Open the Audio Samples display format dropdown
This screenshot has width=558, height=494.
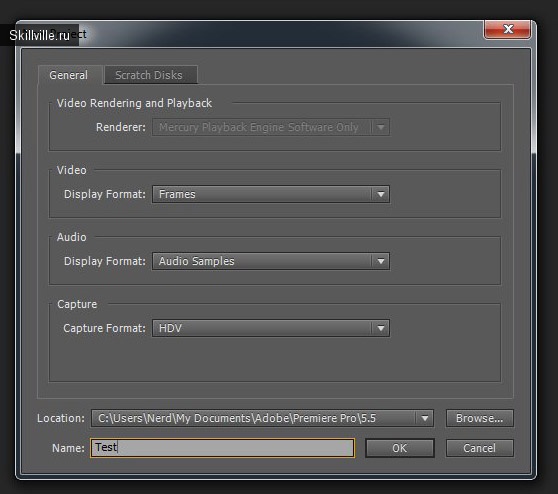(x=271, y=261)
